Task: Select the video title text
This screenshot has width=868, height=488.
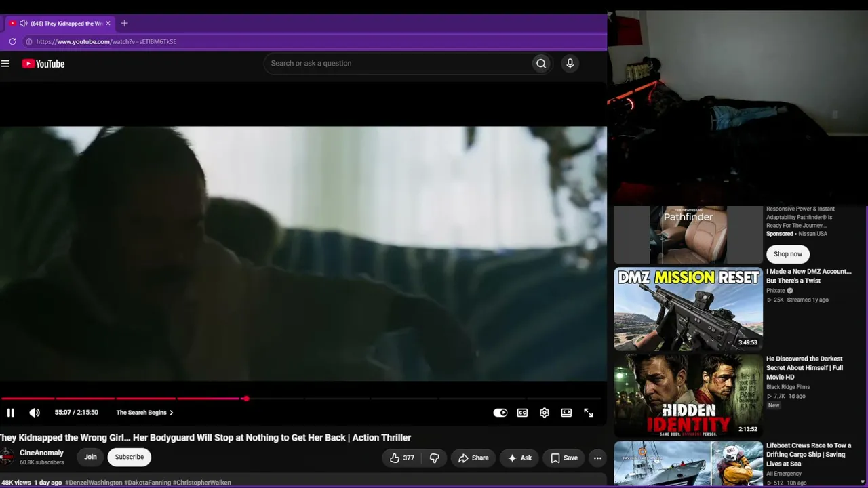Action: (205, 438)
